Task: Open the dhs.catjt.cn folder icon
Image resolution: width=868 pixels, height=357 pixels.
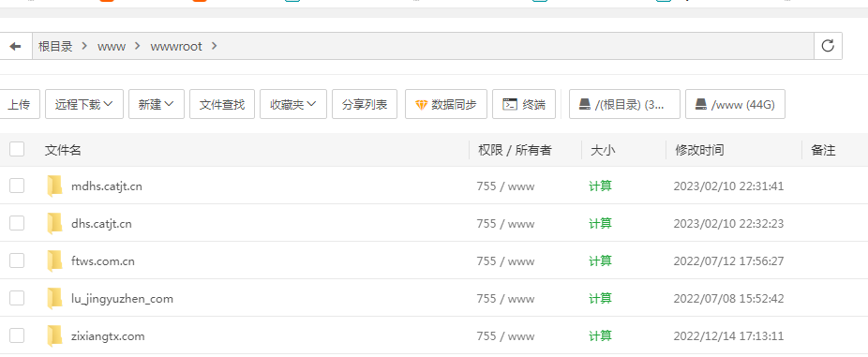Action: (54, 224)
